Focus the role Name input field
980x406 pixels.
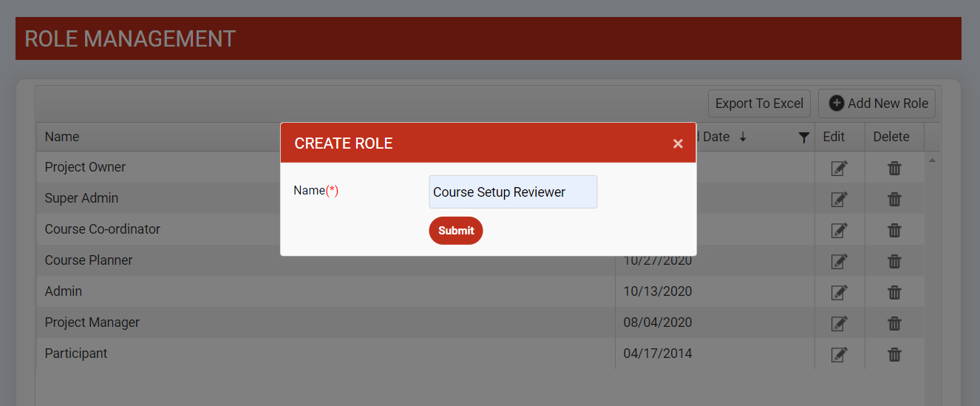click(x=513, y=192)
